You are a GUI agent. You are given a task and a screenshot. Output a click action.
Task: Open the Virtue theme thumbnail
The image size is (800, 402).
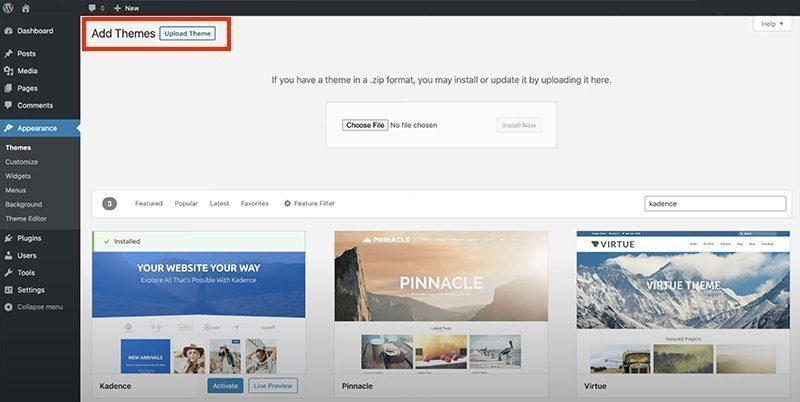tap(683, 302)
